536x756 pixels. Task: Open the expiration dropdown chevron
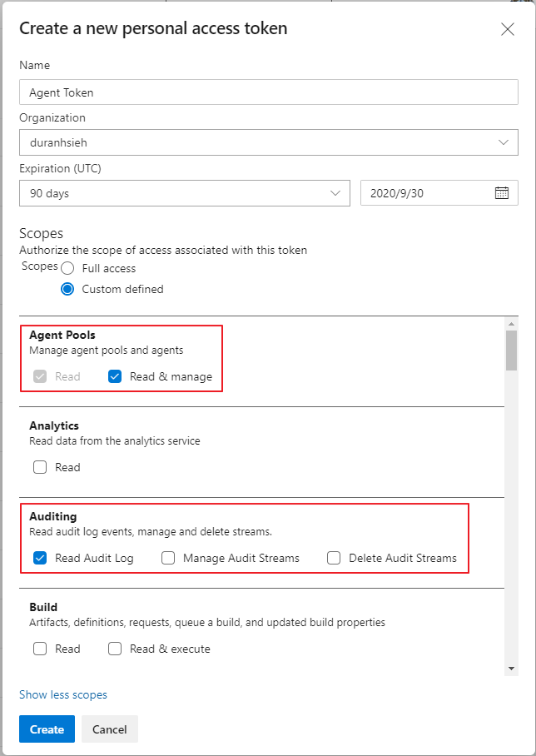coord(336,192)
